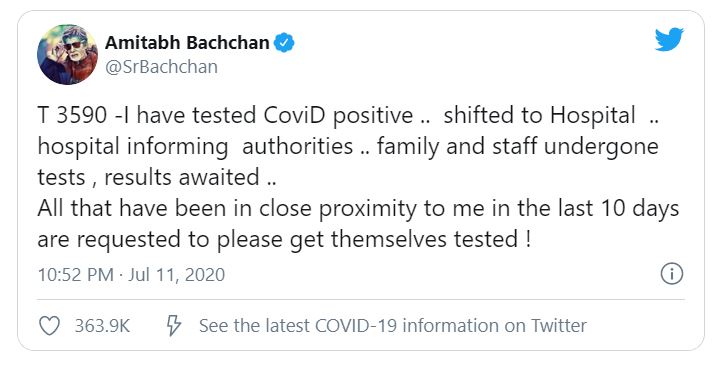Open See the latest COVID-19 information link

(x=393, y=326)
